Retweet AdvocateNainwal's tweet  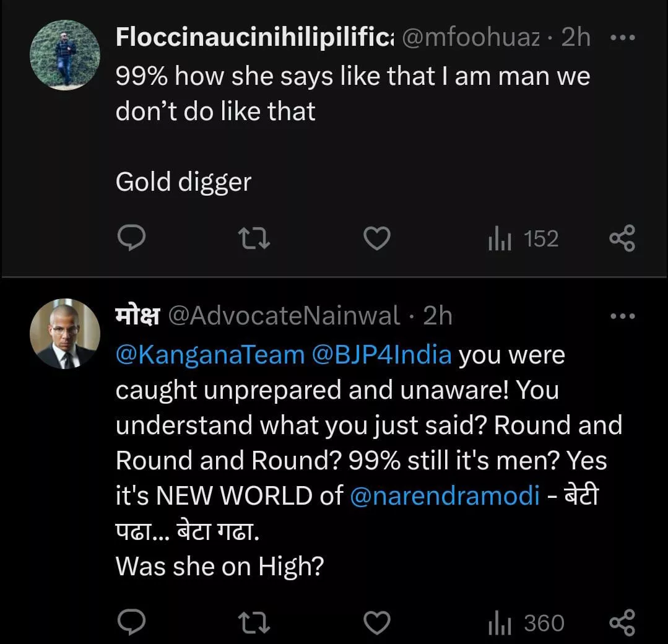255,622
